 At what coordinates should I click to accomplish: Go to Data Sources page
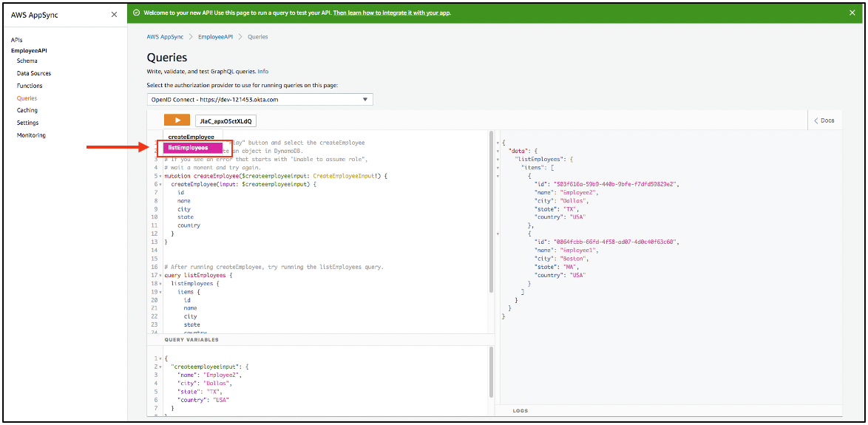pos(34,73)
